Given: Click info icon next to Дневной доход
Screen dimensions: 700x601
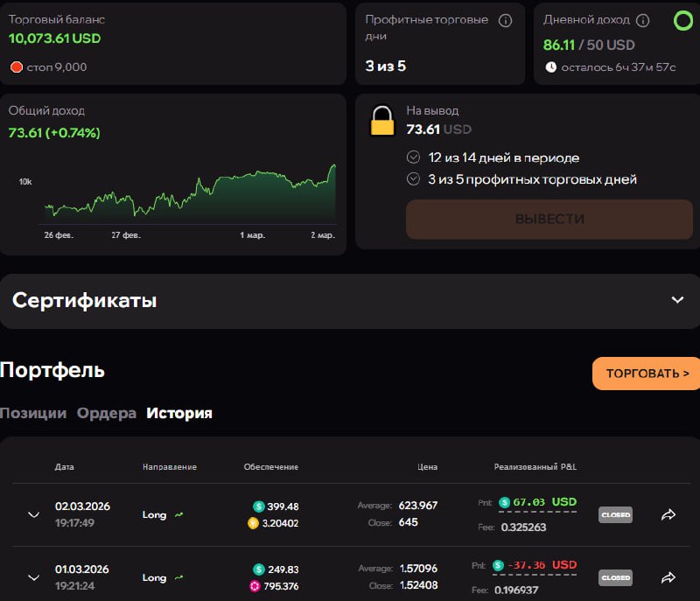Looking at the screenshot, I should 643,20.
